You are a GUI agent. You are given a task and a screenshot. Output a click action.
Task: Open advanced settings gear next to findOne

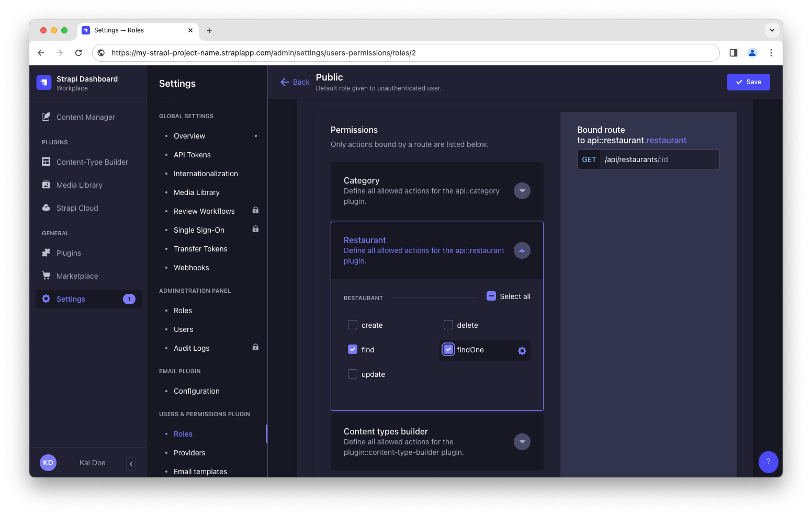tap(522, 350)
